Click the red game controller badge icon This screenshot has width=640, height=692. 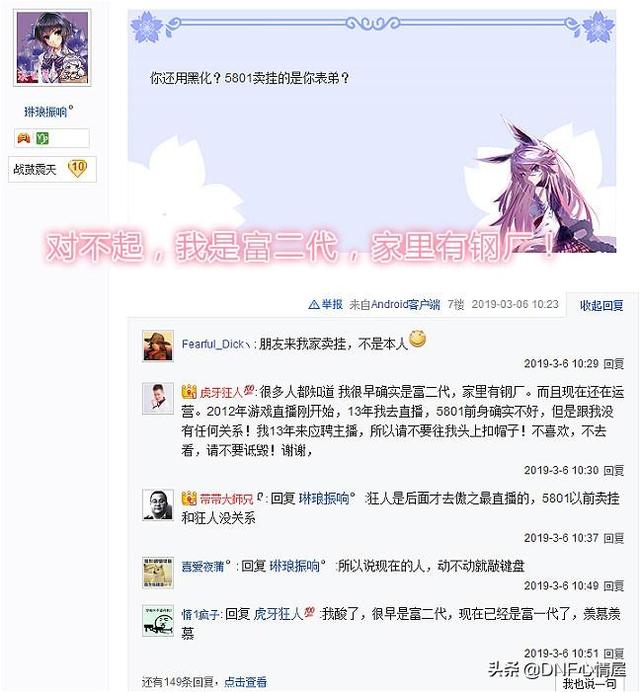(x=23, y=138)
